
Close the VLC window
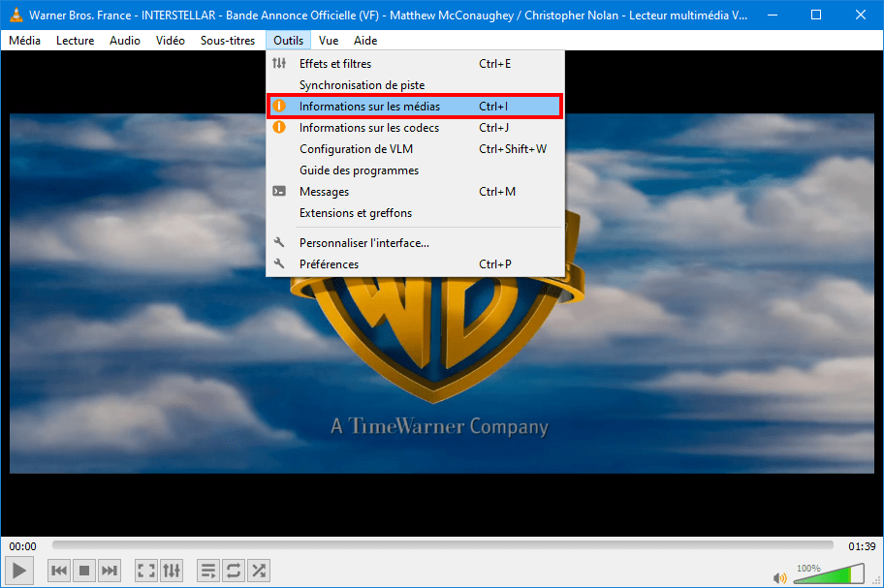point(861,15)
